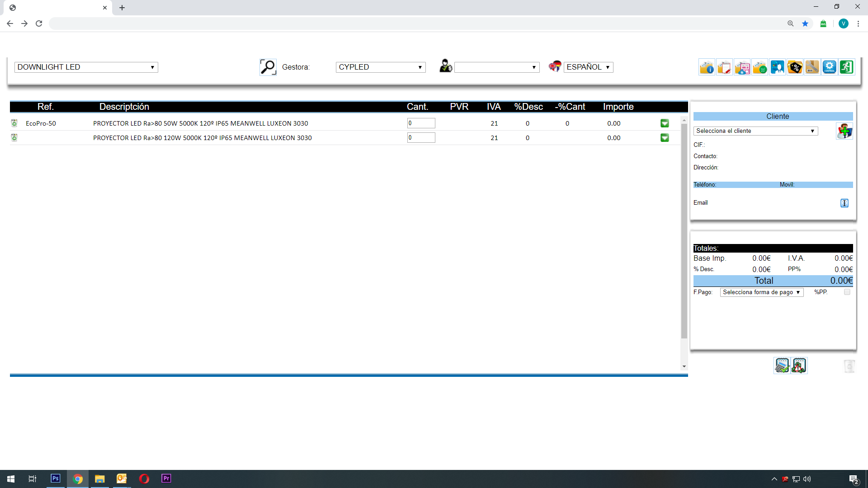Open the Selecciona el cliente dropdown
The image size is (868, 488).
pyautogui.click(x=755, y=131)
